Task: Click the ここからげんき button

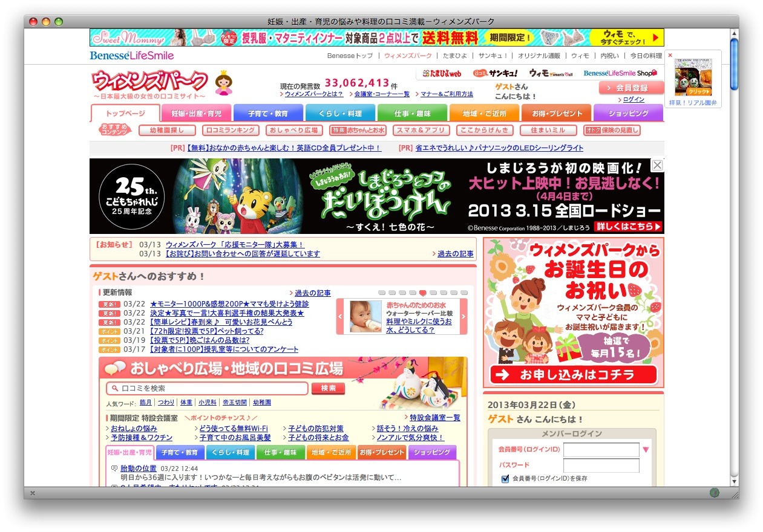Action: 485,130
